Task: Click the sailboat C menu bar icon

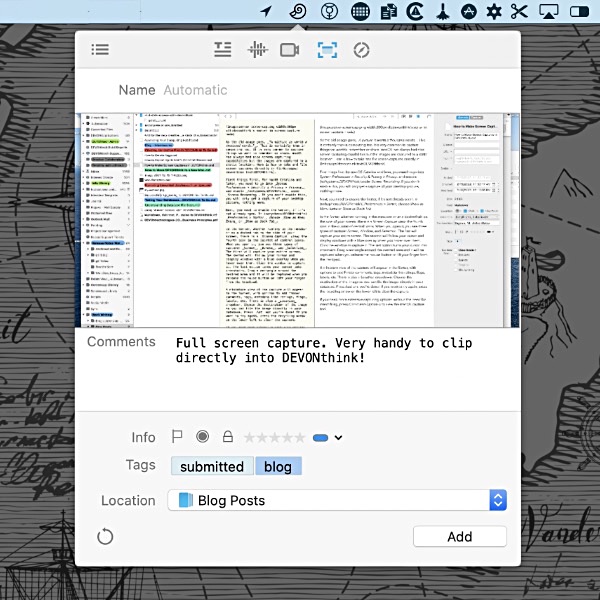Action: click(x=416, y=11)
